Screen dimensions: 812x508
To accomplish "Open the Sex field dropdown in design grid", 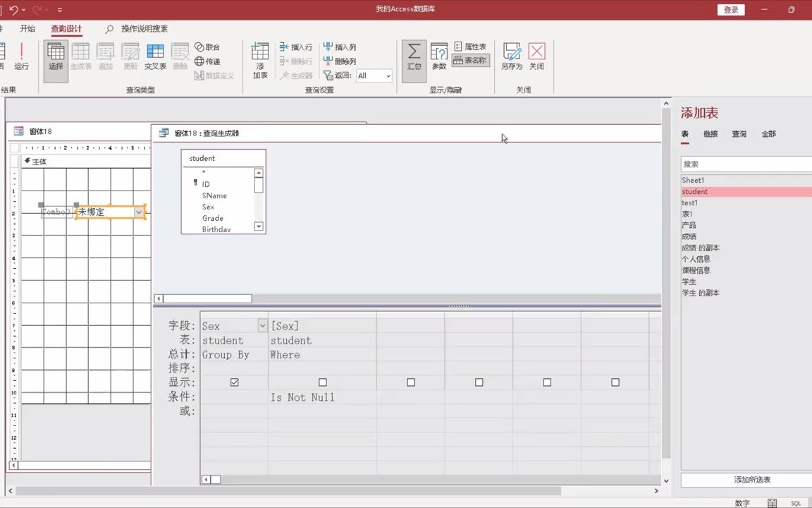I will coord(262,326).
